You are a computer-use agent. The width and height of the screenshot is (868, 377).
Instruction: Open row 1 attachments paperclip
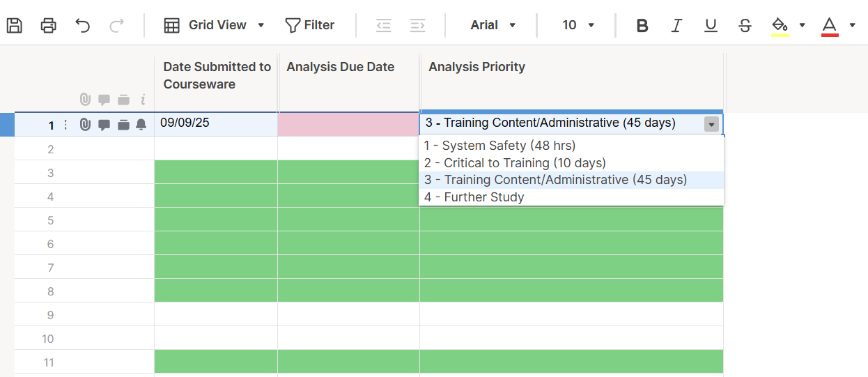point(85,125)
